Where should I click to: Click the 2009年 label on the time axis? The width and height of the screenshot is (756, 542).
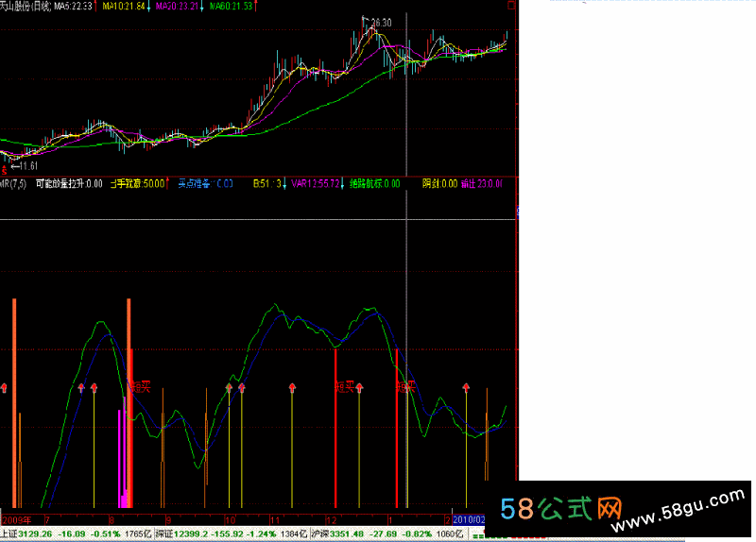coord(16,520)
